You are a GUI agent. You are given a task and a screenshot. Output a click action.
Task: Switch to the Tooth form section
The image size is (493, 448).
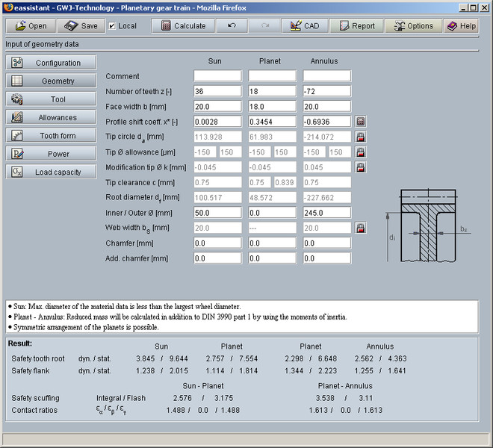[x=52, y=136]
